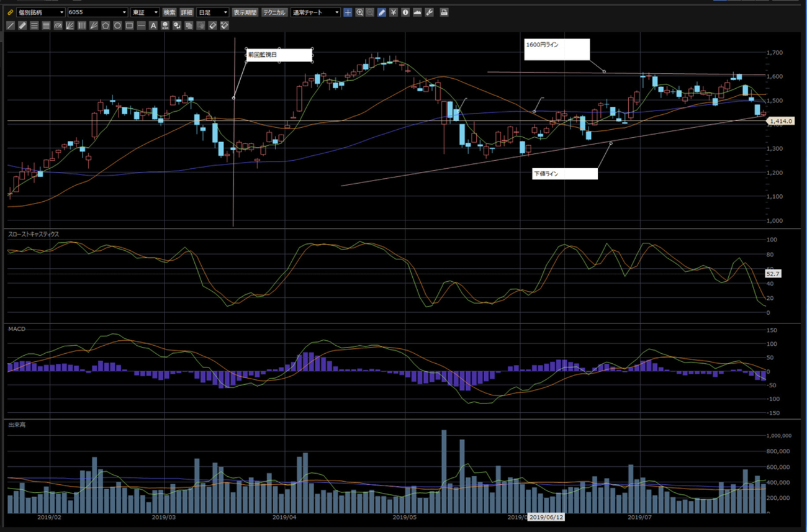Open the 東証 market dropdown

[145, 12]
